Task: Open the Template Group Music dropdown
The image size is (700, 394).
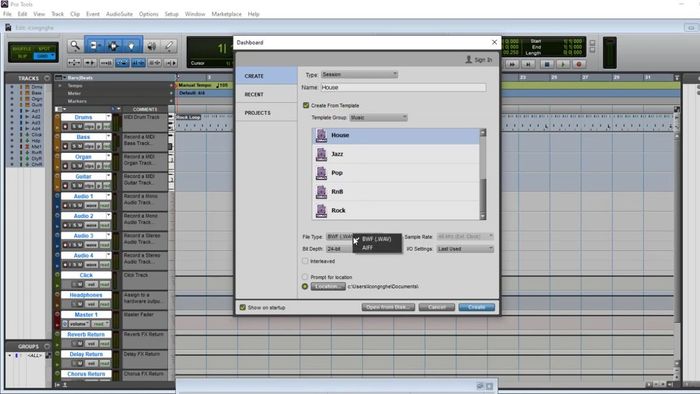Action: tap(378, 118)
